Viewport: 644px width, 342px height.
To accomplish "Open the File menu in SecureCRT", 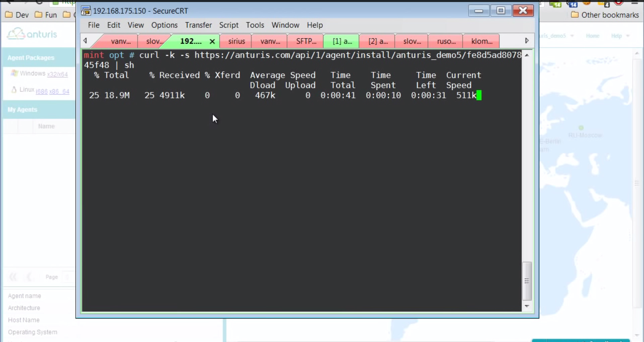I will [94, 25].
